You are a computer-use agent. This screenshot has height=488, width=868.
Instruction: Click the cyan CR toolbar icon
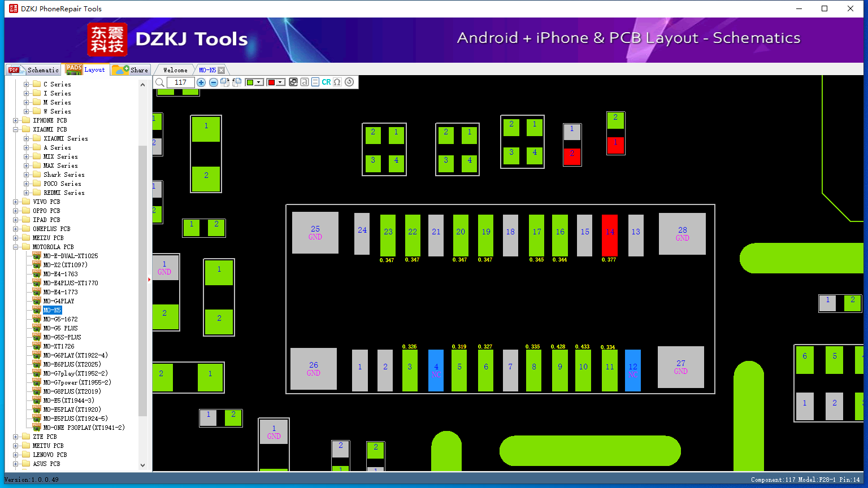[327, 82]
